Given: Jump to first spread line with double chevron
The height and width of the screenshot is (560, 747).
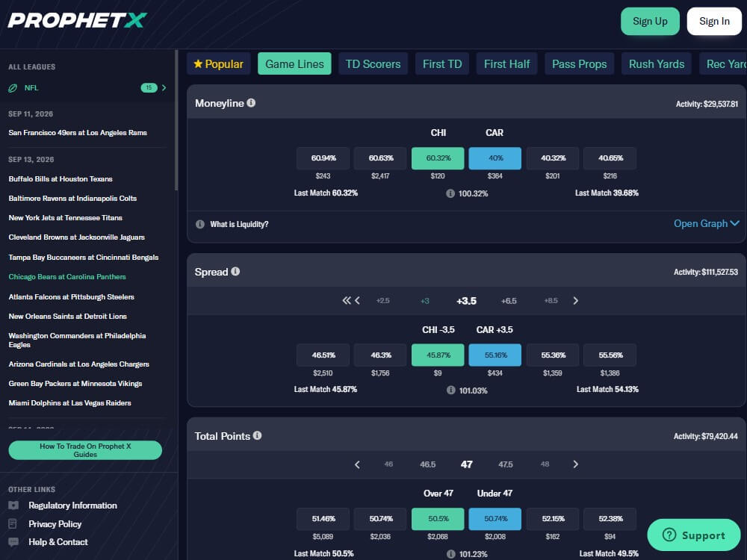Looking at the screenshot, I should [347, 300].
